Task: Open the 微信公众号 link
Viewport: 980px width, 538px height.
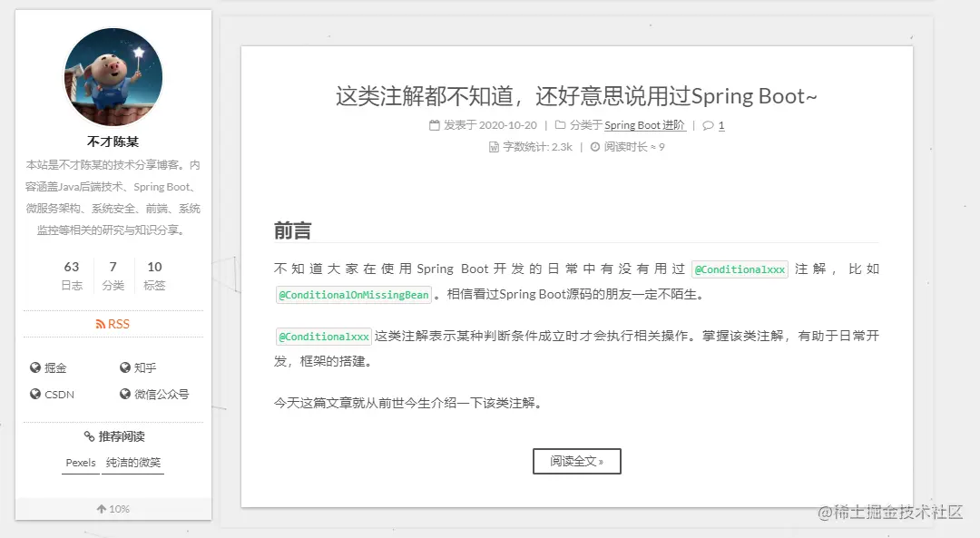Action: pos(162,395)
